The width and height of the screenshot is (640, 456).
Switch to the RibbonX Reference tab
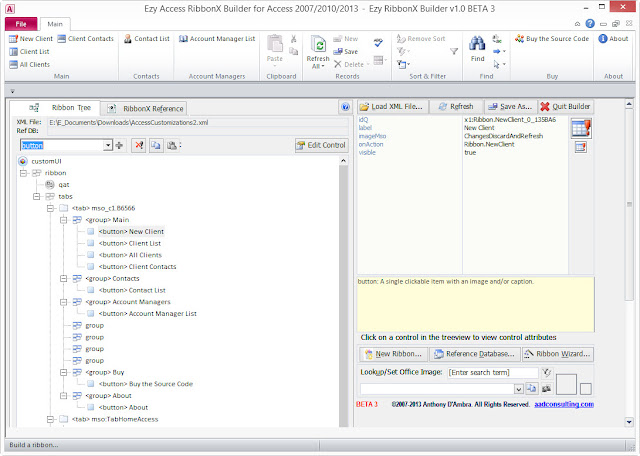pos(144,109)
